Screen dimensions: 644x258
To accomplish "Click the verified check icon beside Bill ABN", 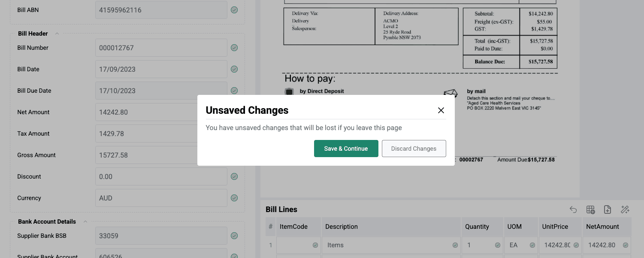I will pyautogui.click(x=234, y=10).
